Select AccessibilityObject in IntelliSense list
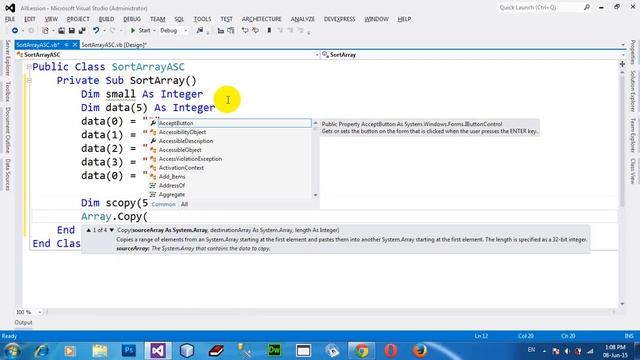 [231, 132]
